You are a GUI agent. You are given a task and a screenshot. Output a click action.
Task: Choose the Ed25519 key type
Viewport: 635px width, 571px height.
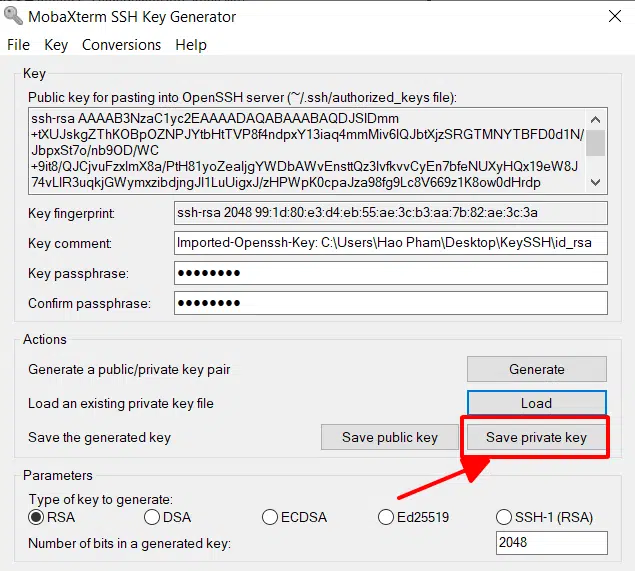click(x=386, y=517)
